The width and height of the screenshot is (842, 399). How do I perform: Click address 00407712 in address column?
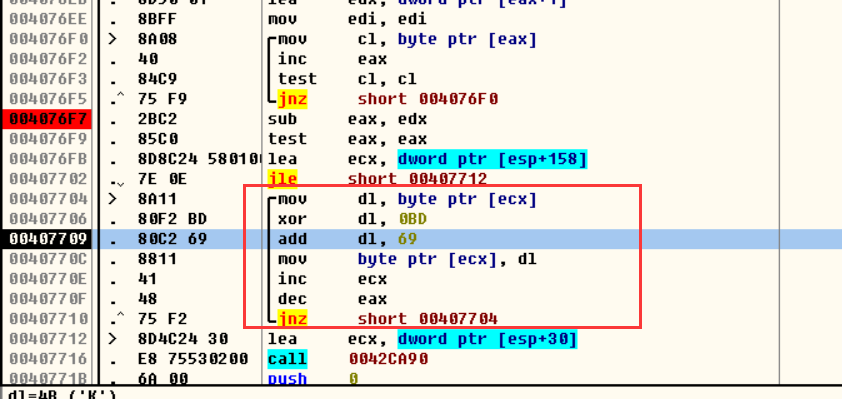click(x=48, y=339)
